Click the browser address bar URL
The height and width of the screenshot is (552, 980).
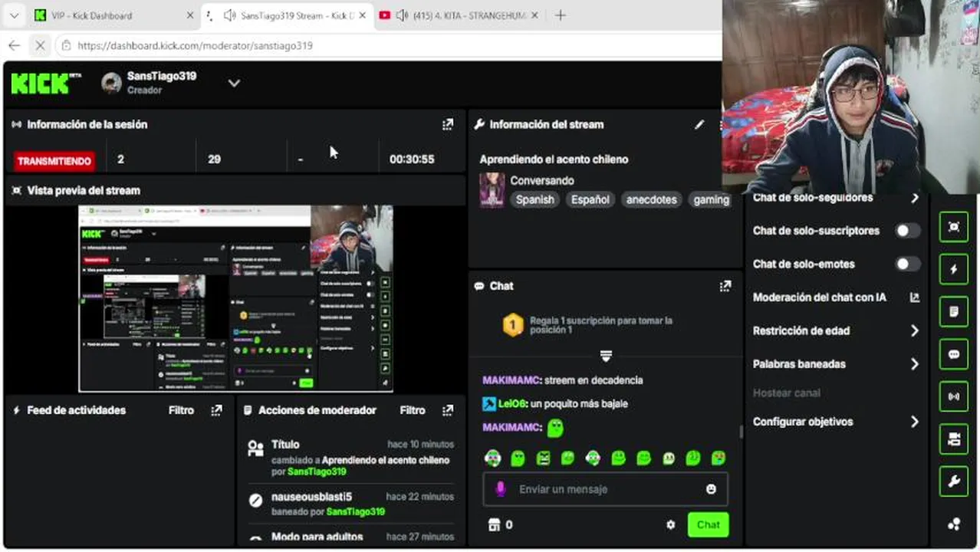[x=196, y=45]
